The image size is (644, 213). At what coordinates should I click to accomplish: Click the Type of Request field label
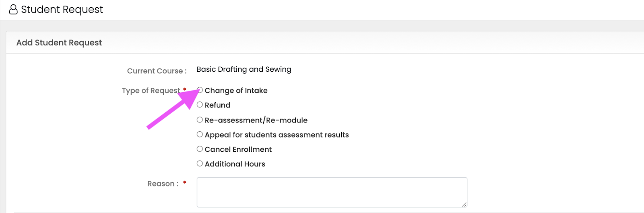151,91
